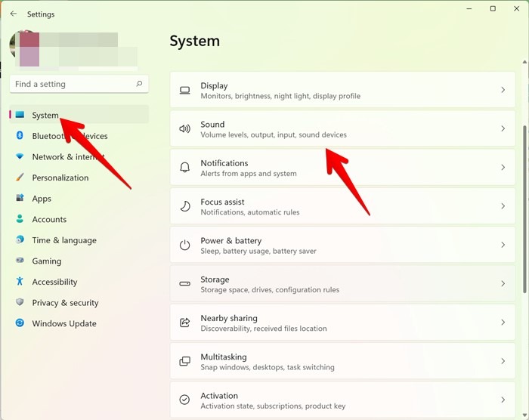Image resolution: width=529 pixels, height=420 pixels.
Task: Expand Notifications row chevron
Action: 503,168
